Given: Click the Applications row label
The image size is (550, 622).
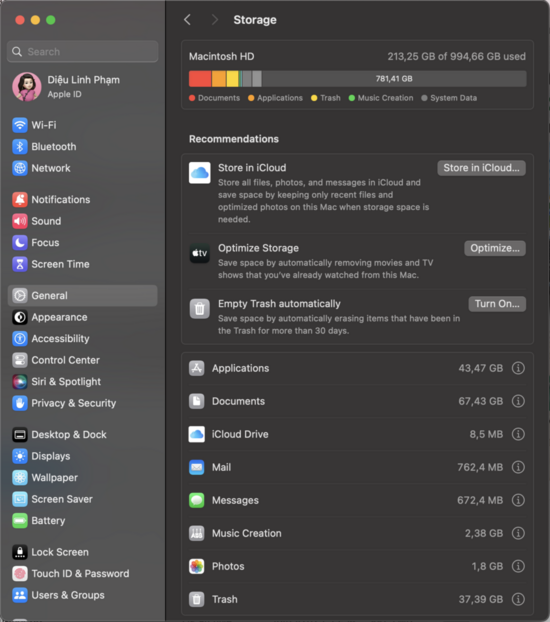Looking at the screenshot, I should coord(240,368).
